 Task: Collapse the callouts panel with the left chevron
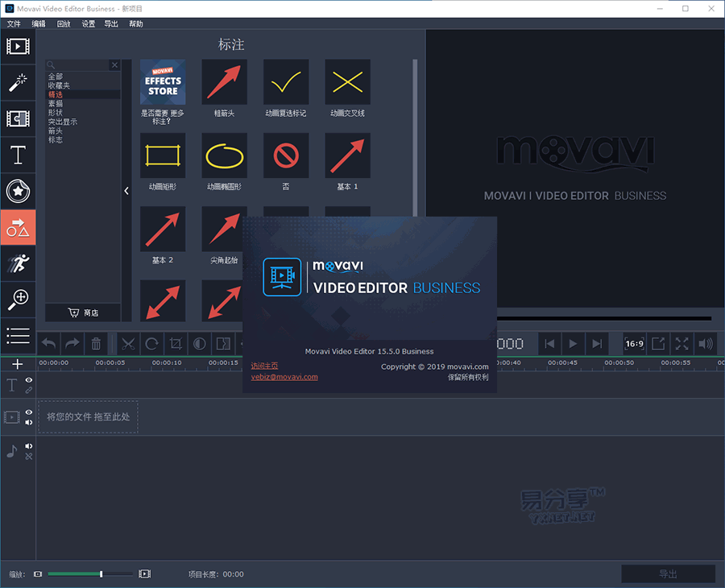click(126, 191)
